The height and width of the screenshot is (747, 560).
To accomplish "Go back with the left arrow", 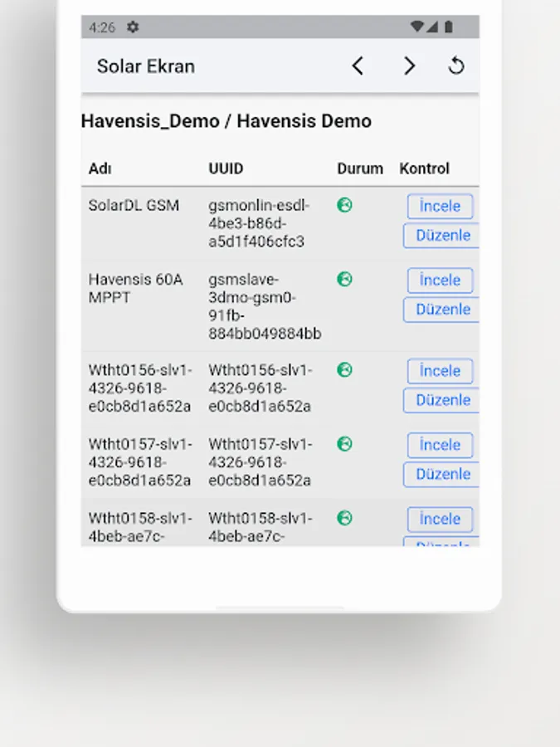I will coord(358,66).
